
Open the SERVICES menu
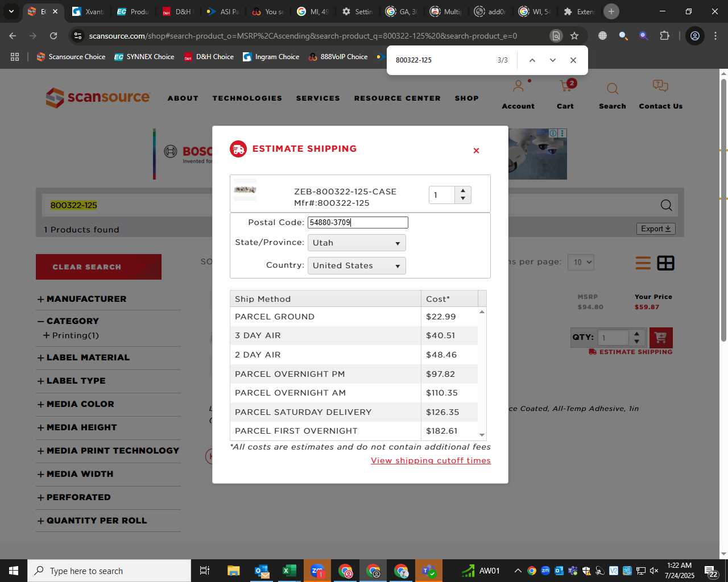pos(318,98)
